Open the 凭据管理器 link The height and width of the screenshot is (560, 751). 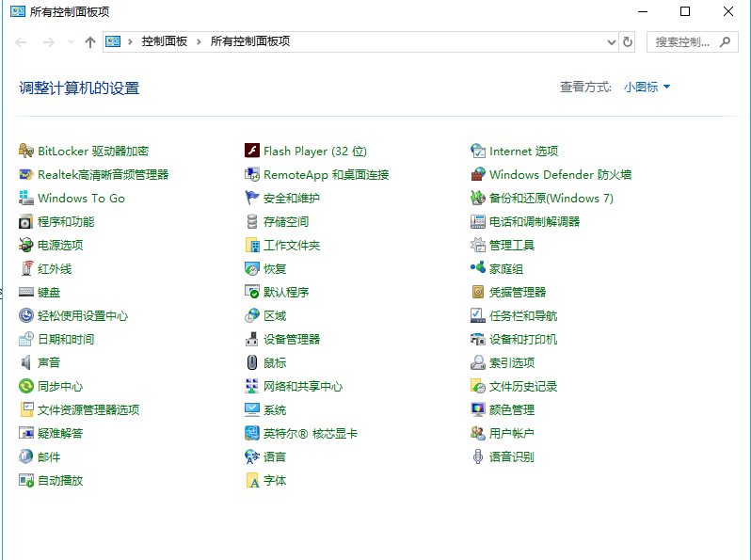[x=518, y=292]
